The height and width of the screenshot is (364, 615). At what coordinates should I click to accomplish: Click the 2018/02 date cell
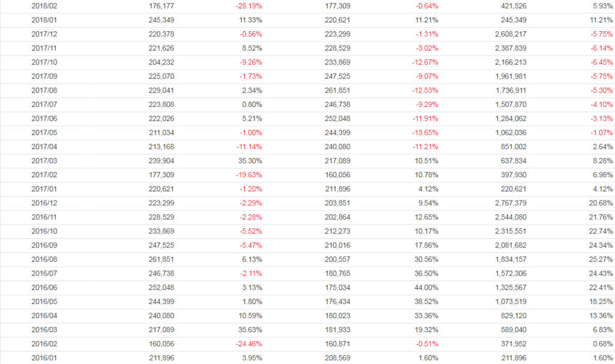[x=44, y=6]
